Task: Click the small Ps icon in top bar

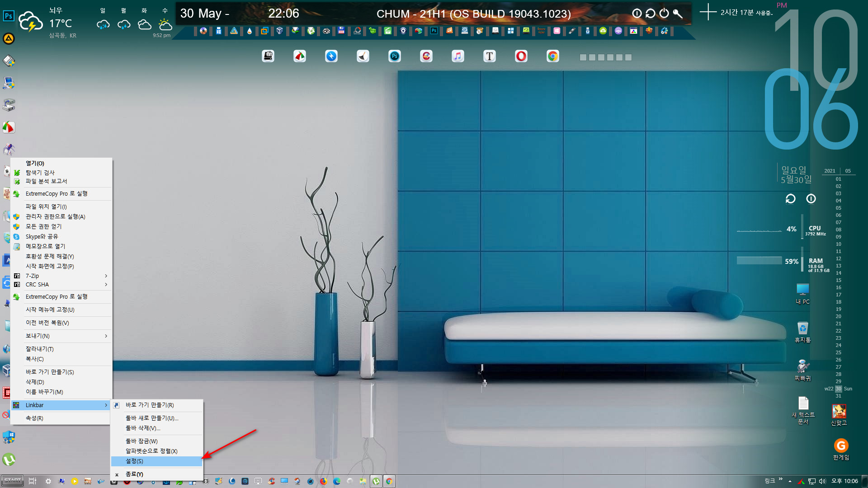Action: [x=434, y=31]
